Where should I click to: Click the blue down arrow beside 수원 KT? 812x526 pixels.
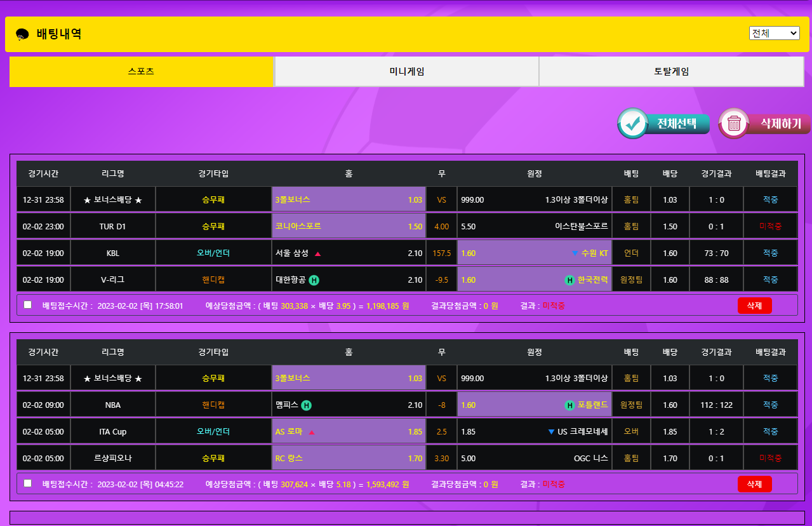point(575,253)
